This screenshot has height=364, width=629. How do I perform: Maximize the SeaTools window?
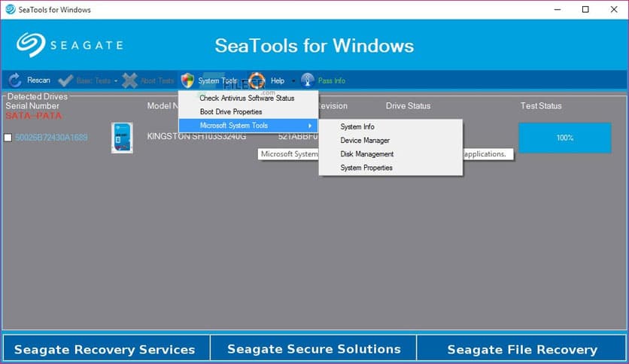coord(585,9)
